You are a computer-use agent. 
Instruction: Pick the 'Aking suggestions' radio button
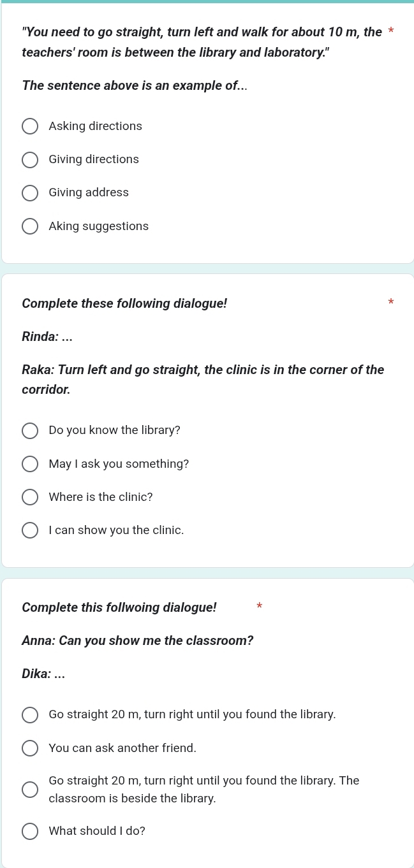[x=30, y=226]
